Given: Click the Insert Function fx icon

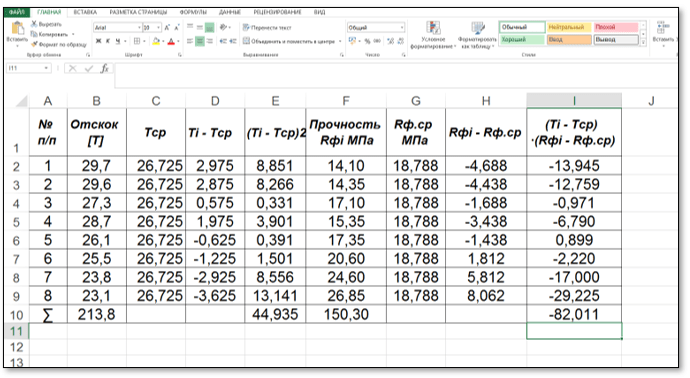Looking at the screenshot, I should [x=104, y=68].
